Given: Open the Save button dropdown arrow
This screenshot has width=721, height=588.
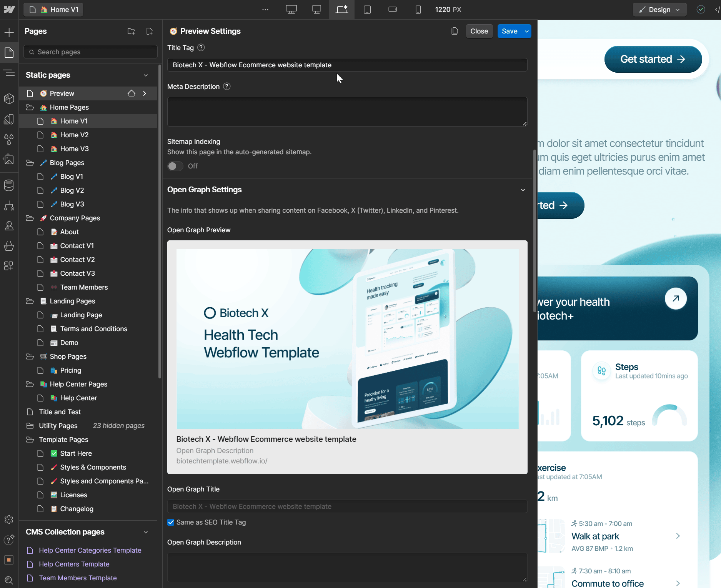Looking at the screenshot, I should click(526, 31).
